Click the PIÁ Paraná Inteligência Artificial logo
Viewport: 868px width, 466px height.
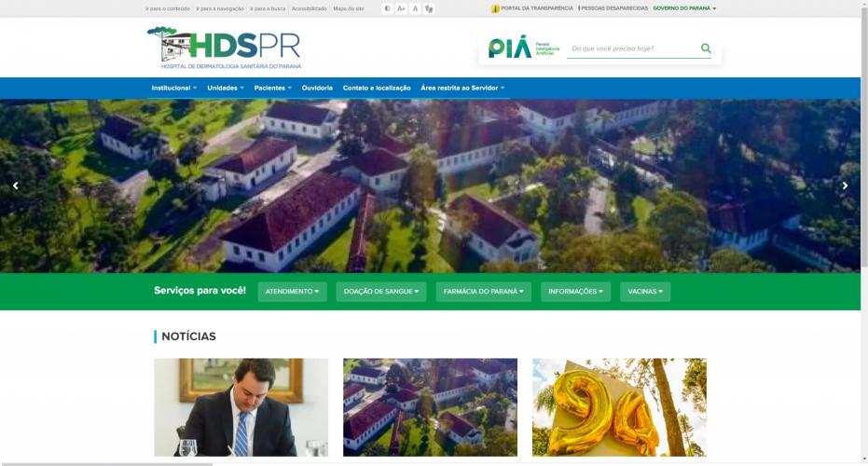pyautogui.click(x=524, y=48)
